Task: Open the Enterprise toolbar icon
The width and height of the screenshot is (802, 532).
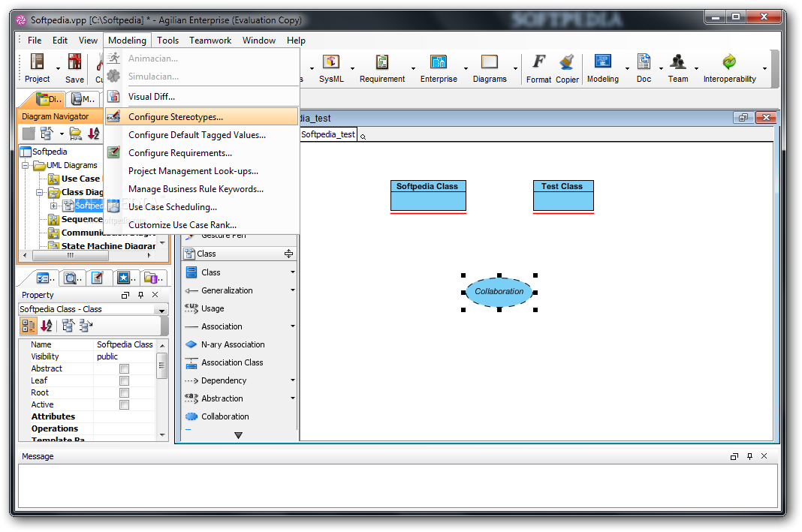Action: pos(439,62)
